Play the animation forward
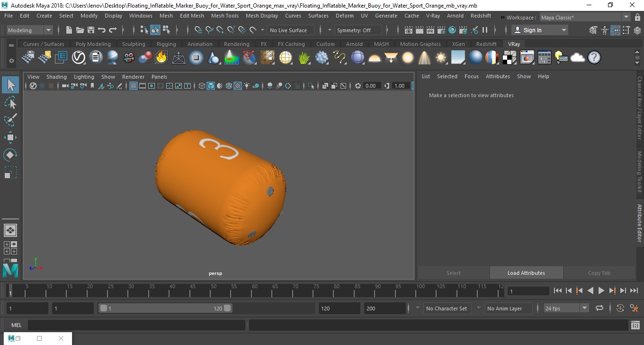The image size is (644, 345). tap(601, 291)
